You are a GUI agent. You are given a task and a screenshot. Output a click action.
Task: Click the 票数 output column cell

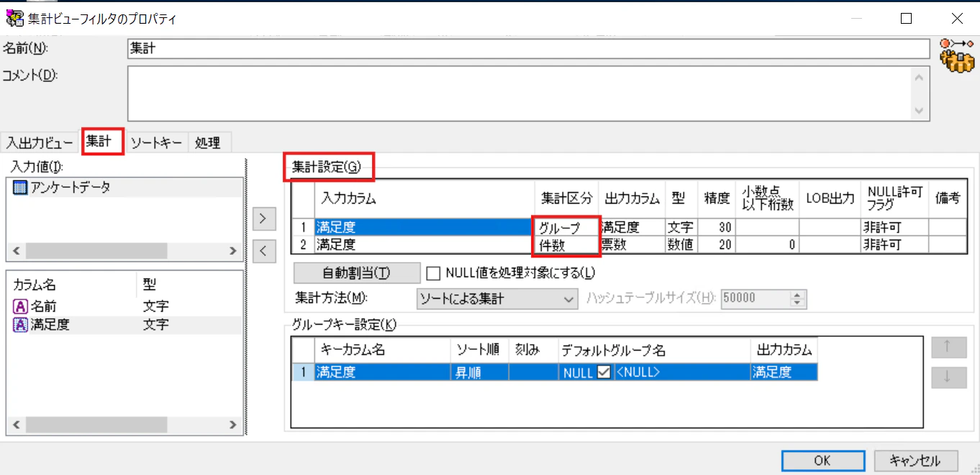pos(632,244)
